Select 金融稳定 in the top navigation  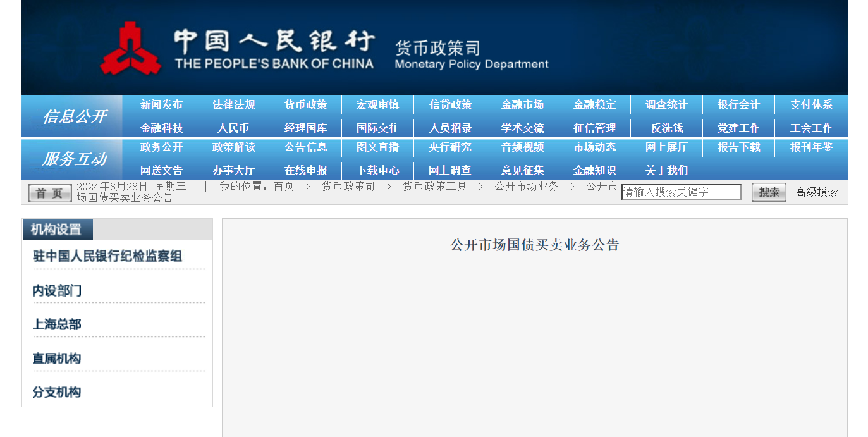pyautogui.click(x=594, y=105)
